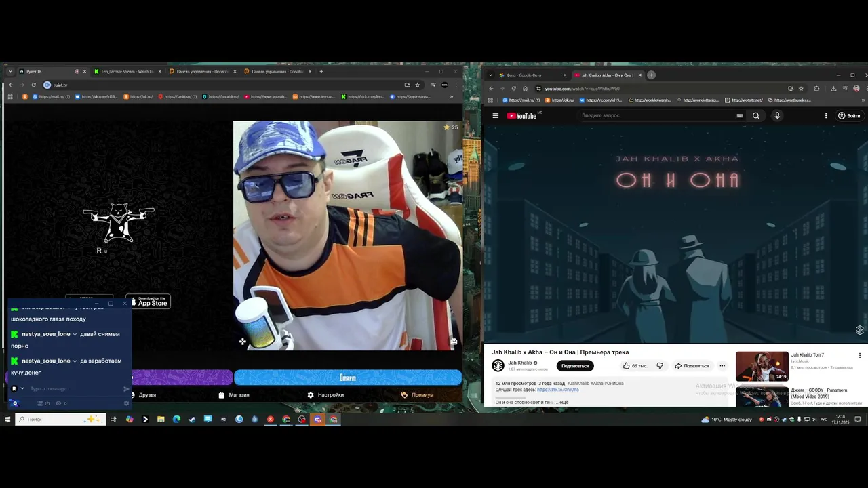Click the Download on the App Store badge
Image resolution: width=868 pixels, height=488 pixels.
[x=149, y=302]
